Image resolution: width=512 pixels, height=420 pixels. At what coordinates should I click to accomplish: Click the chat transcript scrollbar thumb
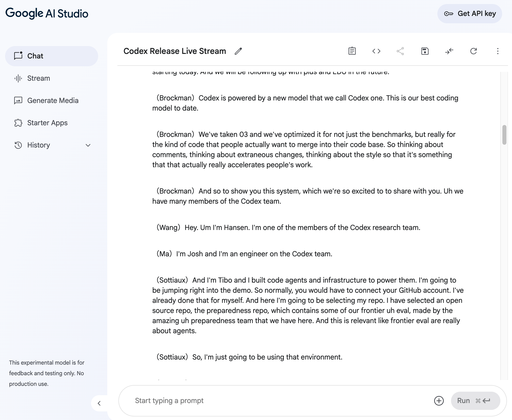coord(504,135)
